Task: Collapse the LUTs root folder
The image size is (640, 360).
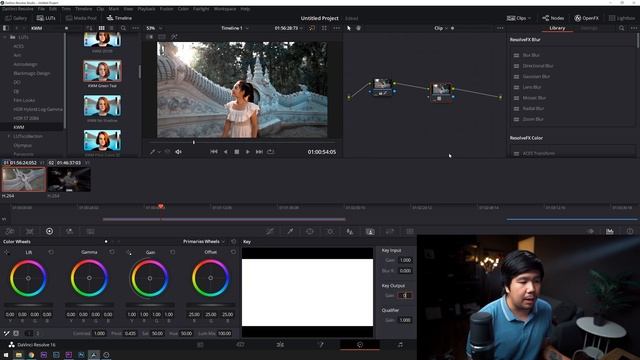Action: (5, 37)
